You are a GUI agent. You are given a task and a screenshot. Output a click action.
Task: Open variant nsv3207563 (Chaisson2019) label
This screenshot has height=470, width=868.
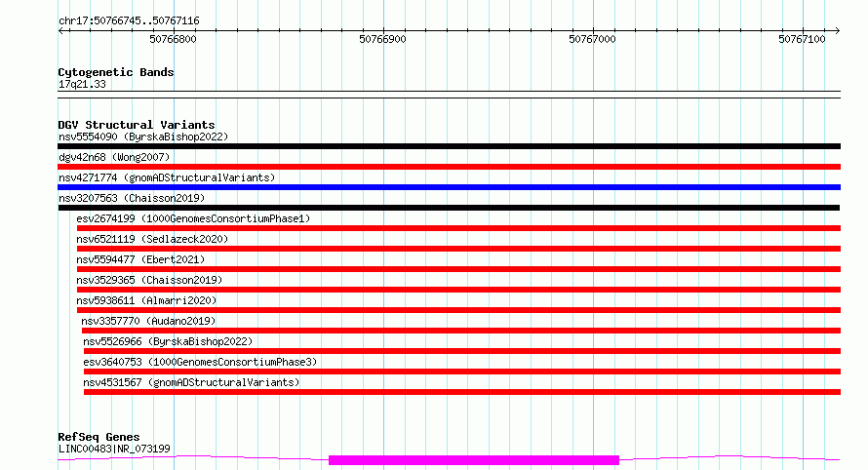tap(132, 198)
